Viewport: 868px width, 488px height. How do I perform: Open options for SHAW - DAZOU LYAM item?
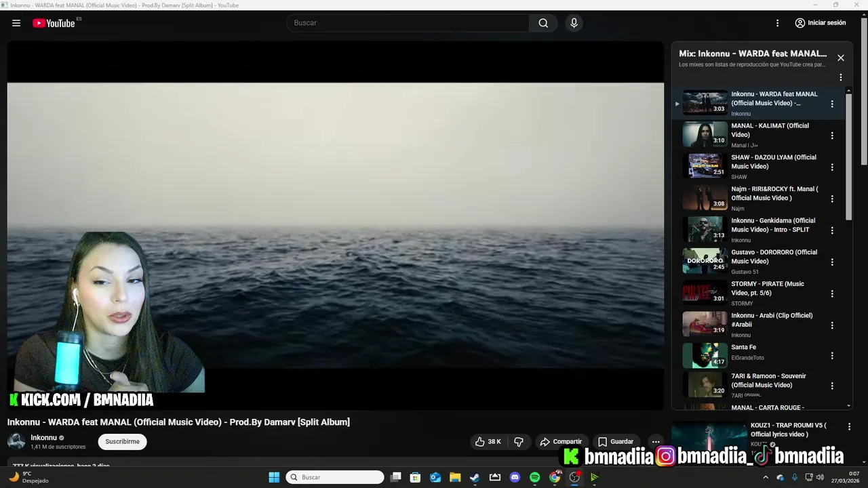[832, 167]
